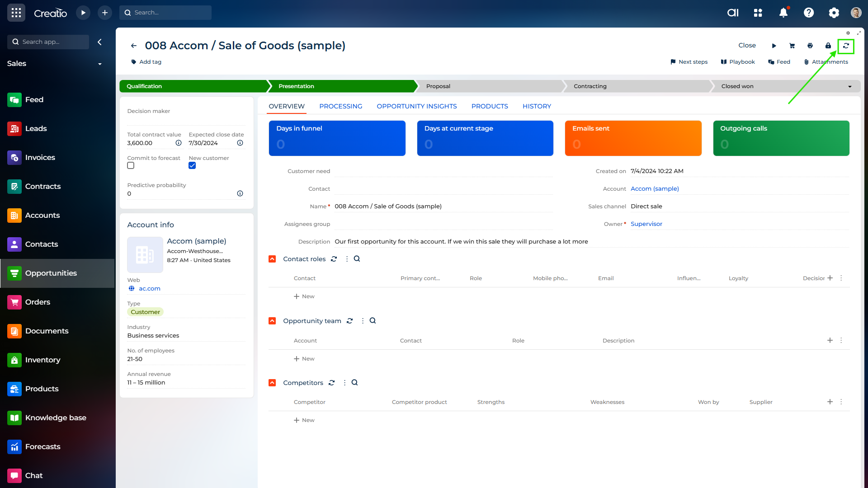Collapse the Contact roles section
Screen dimensions: 868x488
pos(272,259)
